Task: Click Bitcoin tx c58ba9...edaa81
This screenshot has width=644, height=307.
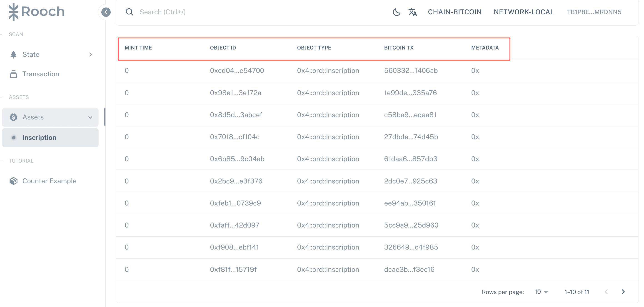Action: click(410, 115)
